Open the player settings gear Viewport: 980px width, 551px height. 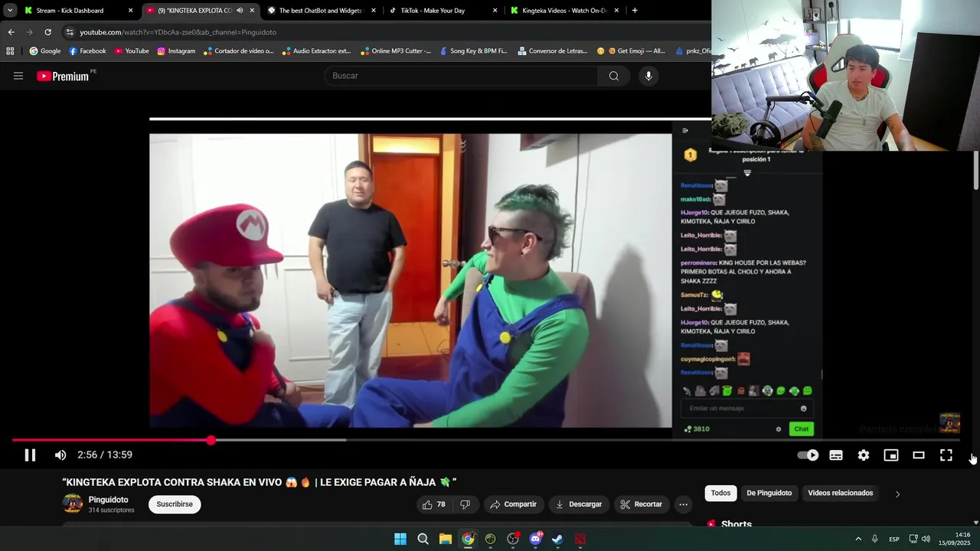(864, 455)
